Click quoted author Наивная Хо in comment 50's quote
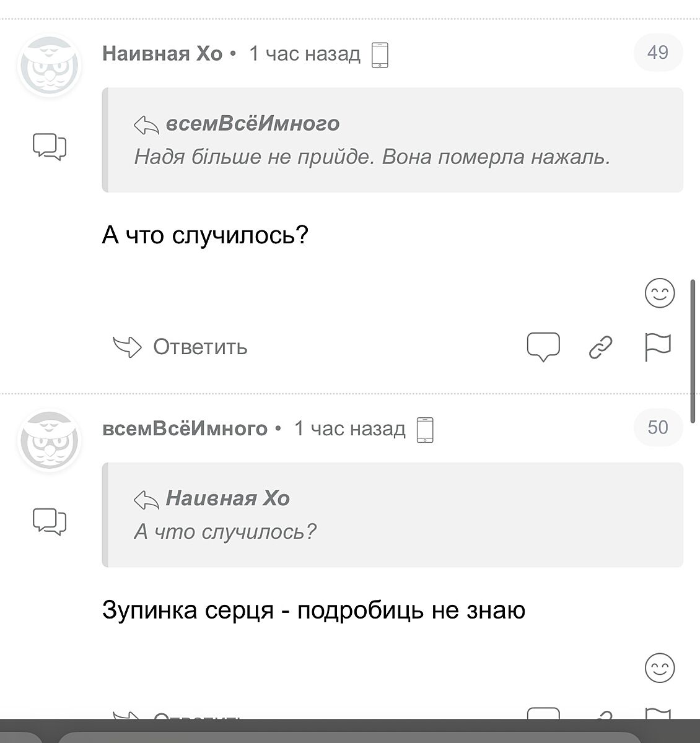Screen dimensions: 700x743 click(x=227, y=498)
